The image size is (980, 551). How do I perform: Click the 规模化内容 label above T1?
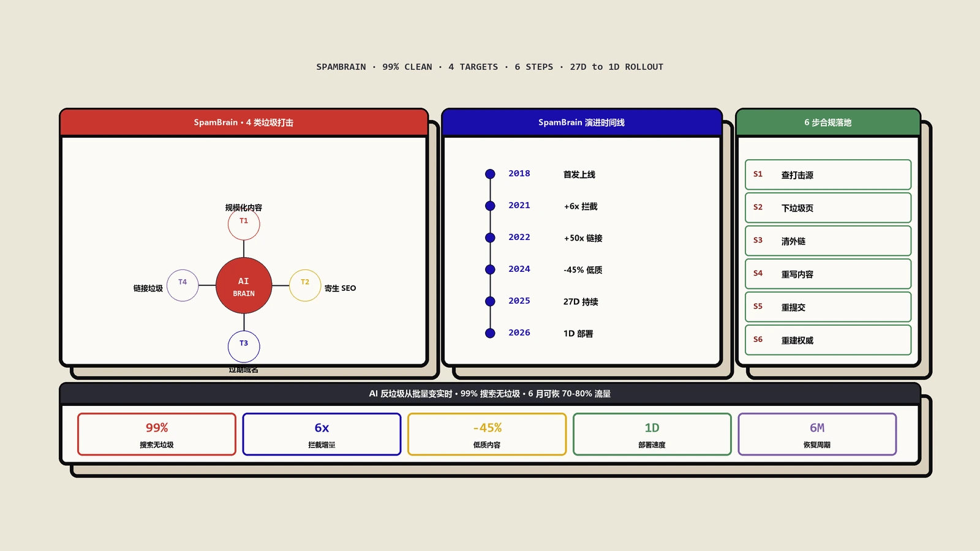click(244, 208)
